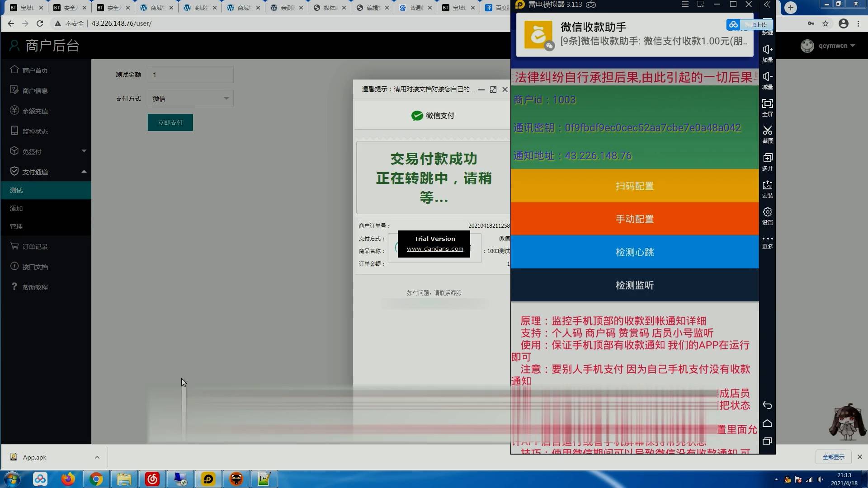Image resolution: width=868 pixels, height=488 pixels.
Task: Select the 添加 submenu item
Action: 45,208
